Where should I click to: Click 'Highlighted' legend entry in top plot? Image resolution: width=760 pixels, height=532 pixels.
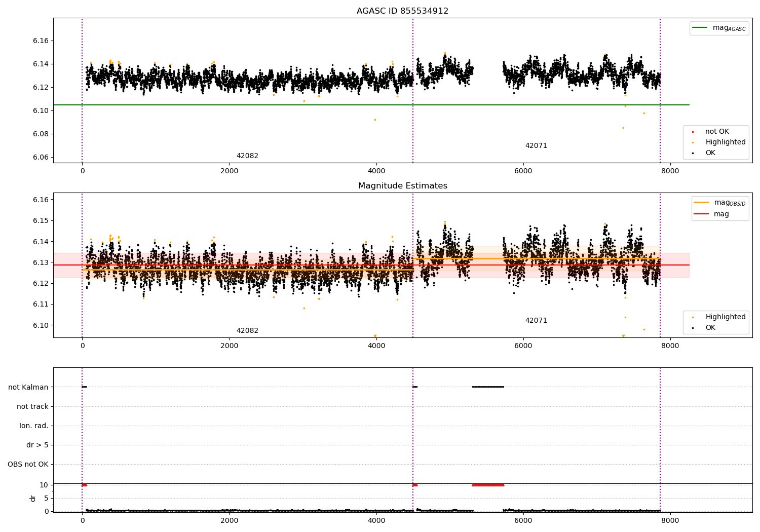point(725,142)
